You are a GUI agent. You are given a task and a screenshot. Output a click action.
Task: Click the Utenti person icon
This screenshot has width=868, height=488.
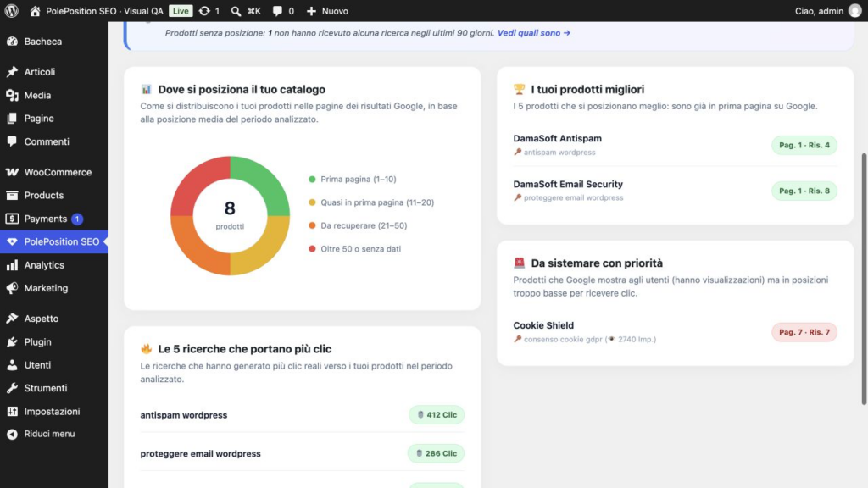click(x=12, y=365)
